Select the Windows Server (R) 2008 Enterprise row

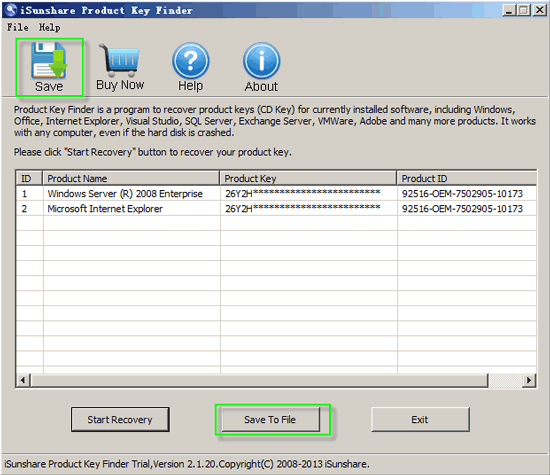[x=276, y=193]
